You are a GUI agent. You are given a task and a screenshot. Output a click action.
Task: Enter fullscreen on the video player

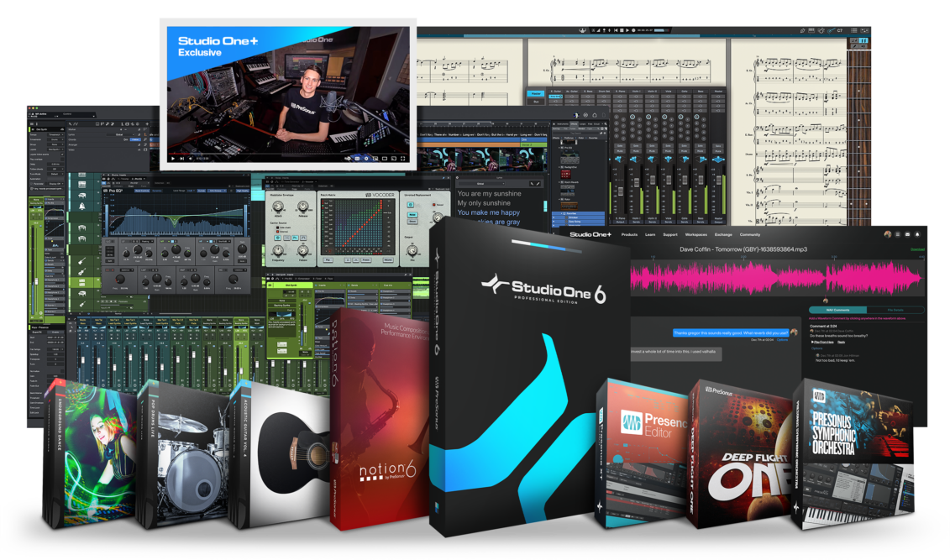[x=402, y=159]
